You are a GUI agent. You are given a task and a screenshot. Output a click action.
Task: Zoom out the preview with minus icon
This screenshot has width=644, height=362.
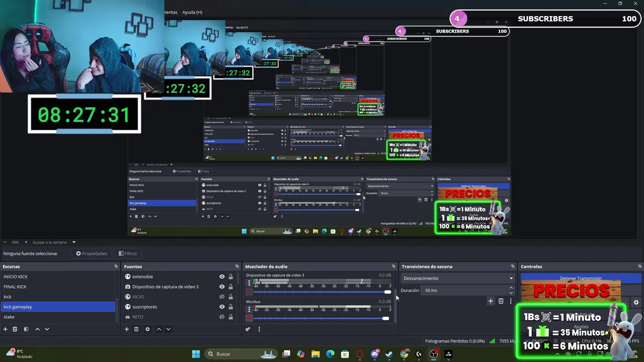click(5, 242)
